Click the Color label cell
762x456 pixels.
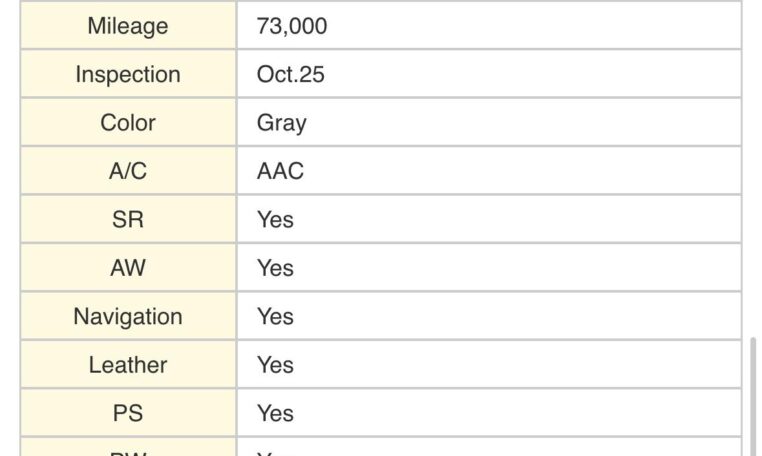[128, 123]
